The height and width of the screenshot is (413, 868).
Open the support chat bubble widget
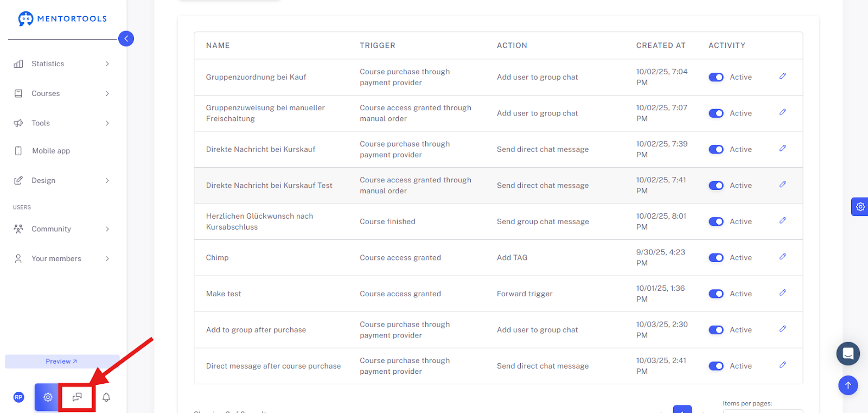click(848, 354)
